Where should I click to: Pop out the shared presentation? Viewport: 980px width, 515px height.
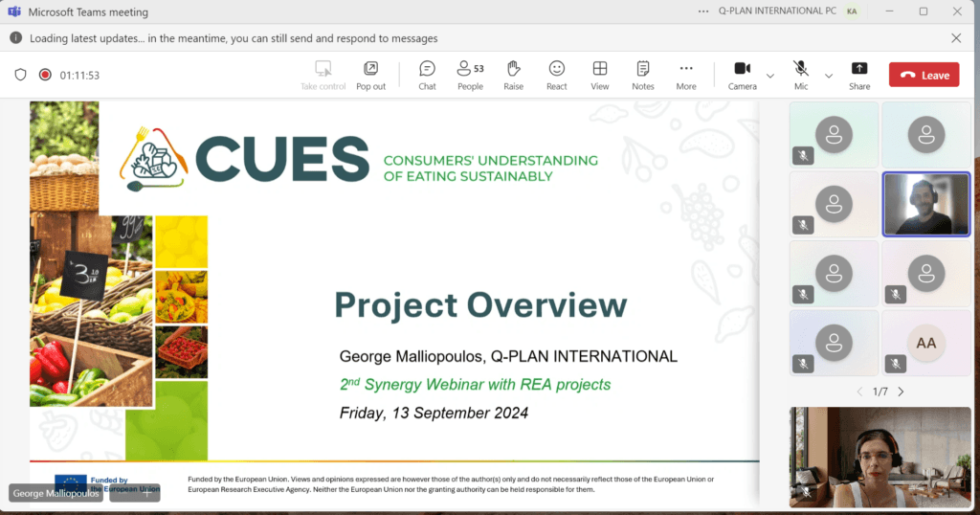pos(370,75)
